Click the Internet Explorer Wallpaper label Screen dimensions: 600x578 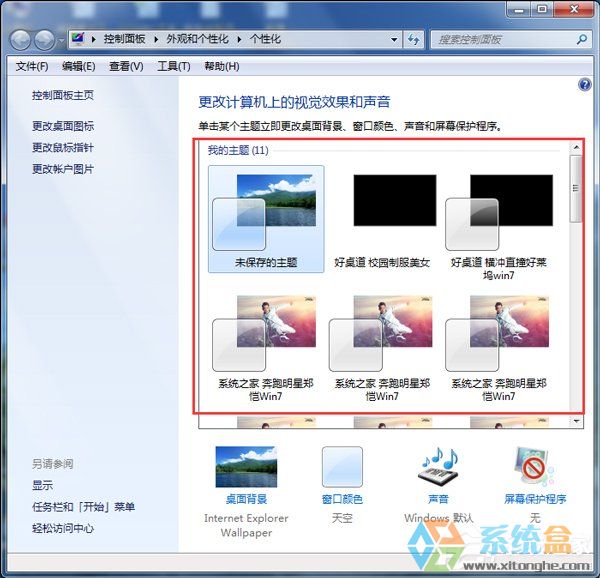(246, 525)
